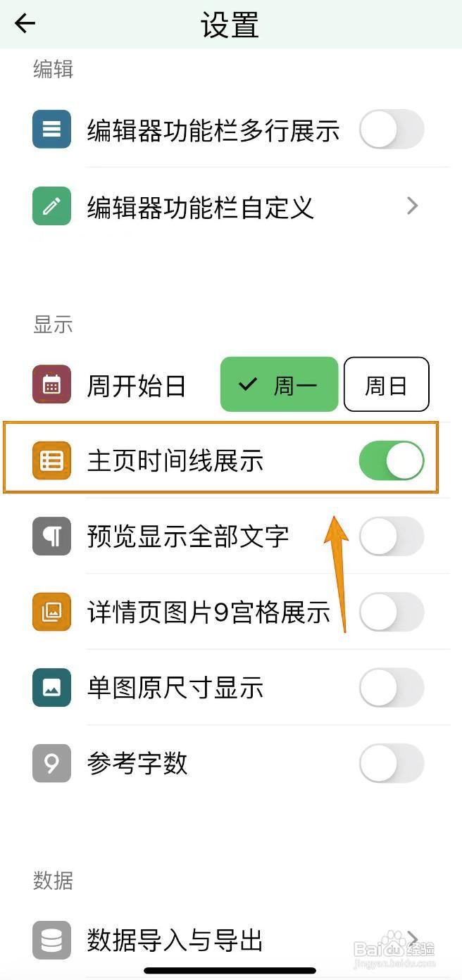Click the orange 主页时间线展示 timeline icon
462x980 pixels.
coord(50,459)
